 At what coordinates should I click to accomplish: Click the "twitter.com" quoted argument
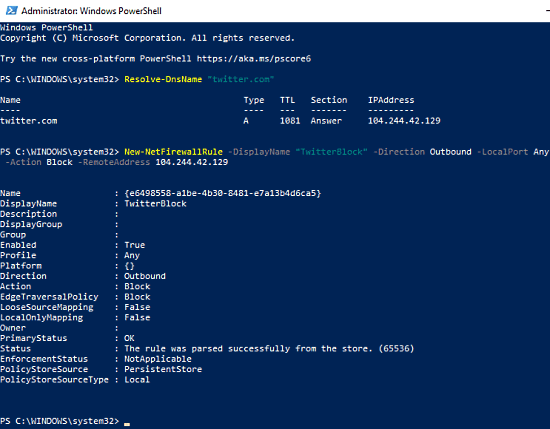point(241,79)
